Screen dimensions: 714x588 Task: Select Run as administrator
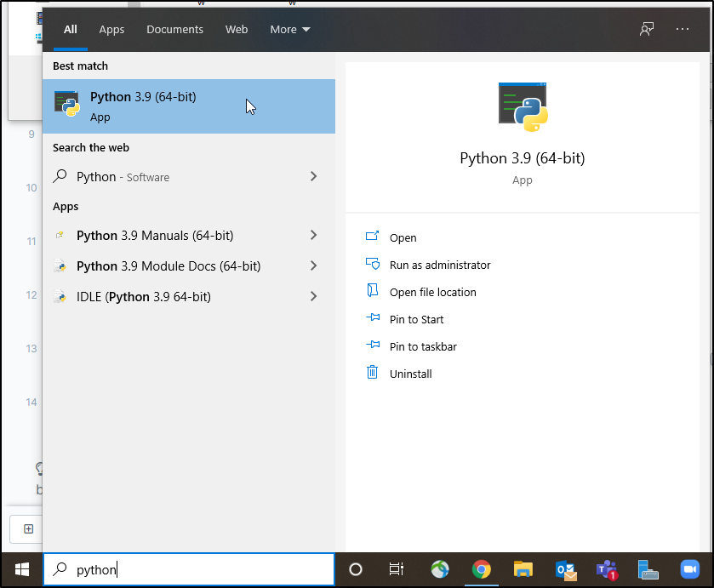(x=439, y=265)
